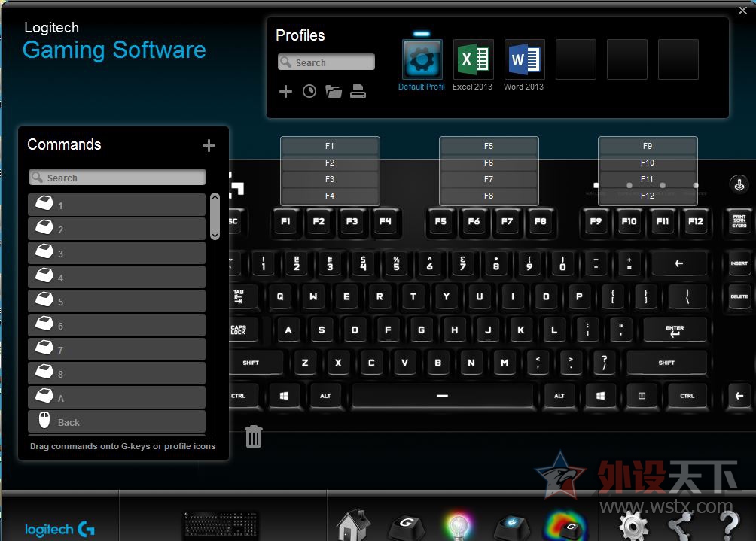Viewport: 756px width, 541px height.
Task: Click the Logitech G logo
Action: point(59,529)
